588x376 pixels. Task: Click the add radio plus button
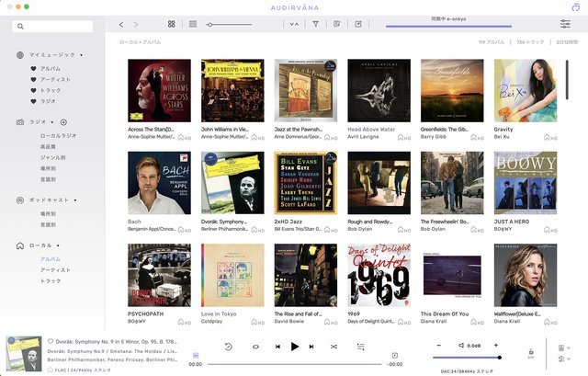(x=64, y=122)
